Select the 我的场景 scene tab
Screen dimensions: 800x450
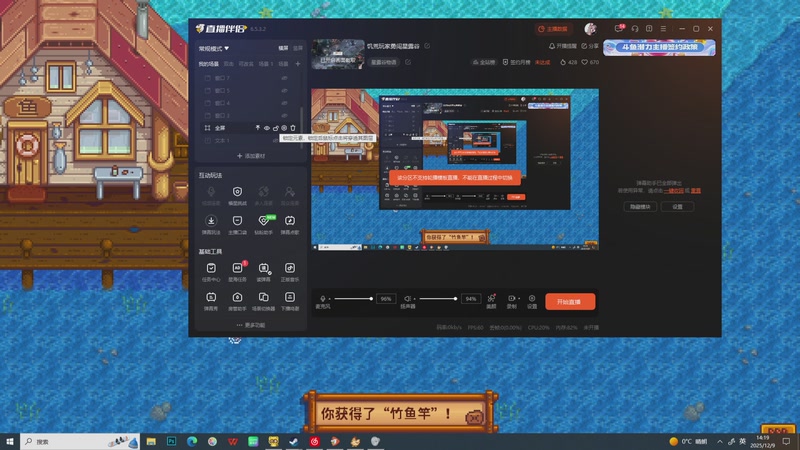tap(208, 64)
